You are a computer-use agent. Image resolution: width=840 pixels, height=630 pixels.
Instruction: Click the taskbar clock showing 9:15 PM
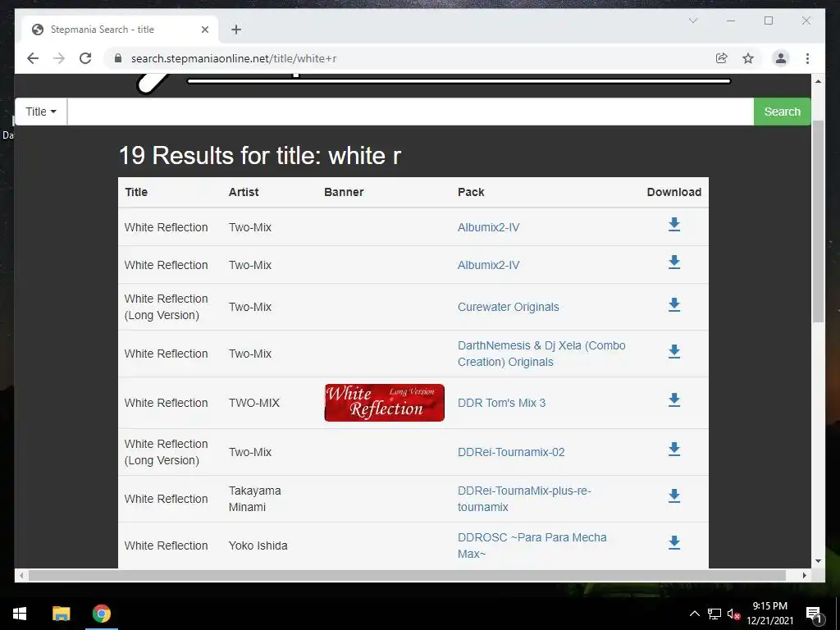(x=769, y=614)
